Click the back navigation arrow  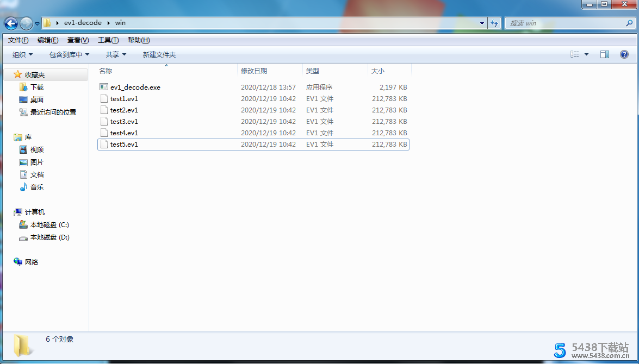click(x=10, y=23)
